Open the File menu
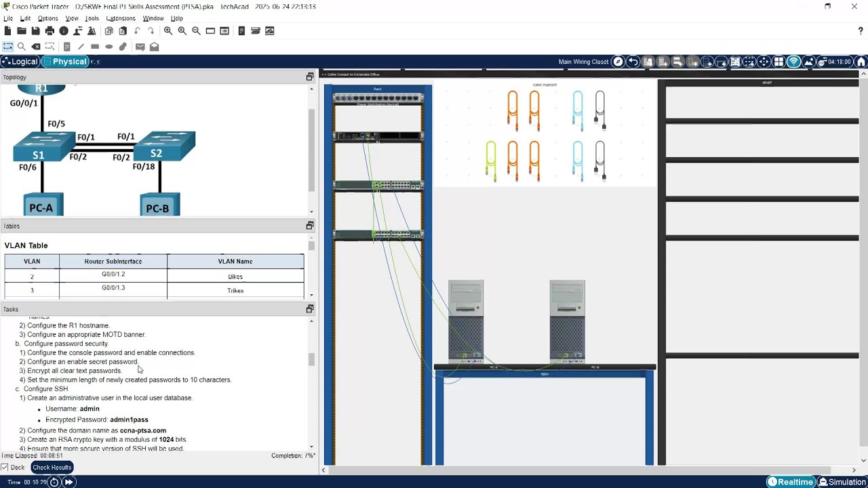The width and height of the screenshot is (868, 488). point(8,18)
